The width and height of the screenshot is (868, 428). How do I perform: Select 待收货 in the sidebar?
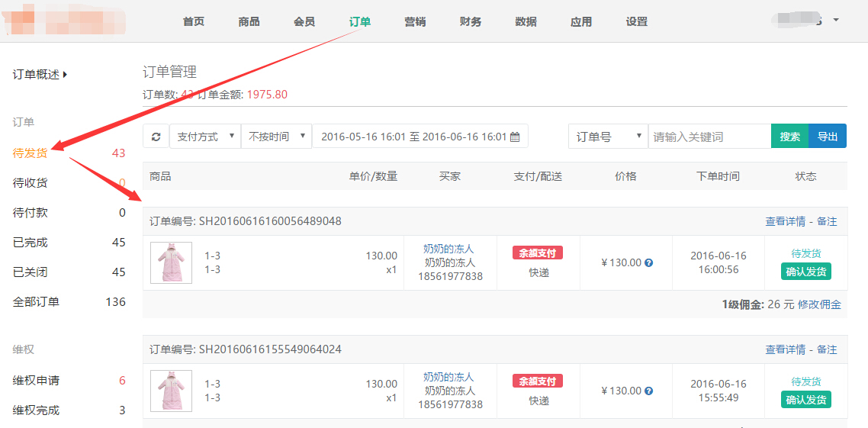31,183
